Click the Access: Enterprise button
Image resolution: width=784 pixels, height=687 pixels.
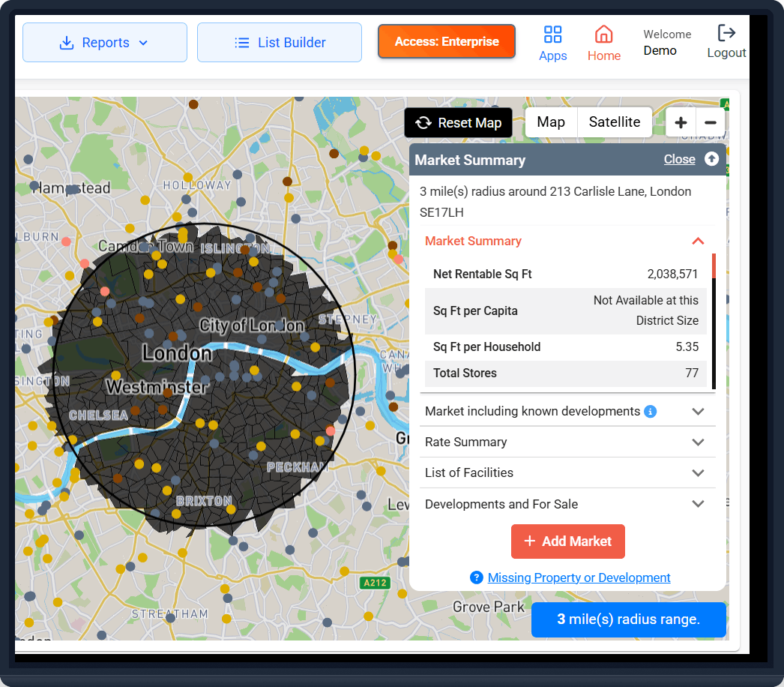click(x=447, y=41)
